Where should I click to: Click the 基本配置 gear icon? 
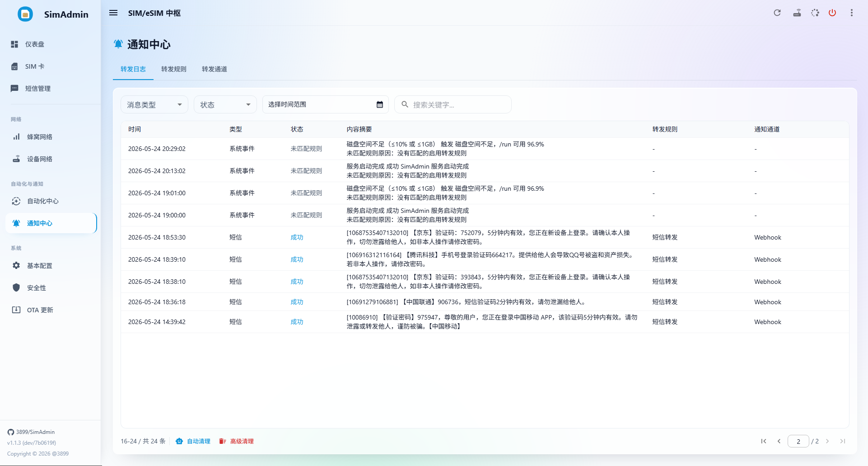pos(16,266)
